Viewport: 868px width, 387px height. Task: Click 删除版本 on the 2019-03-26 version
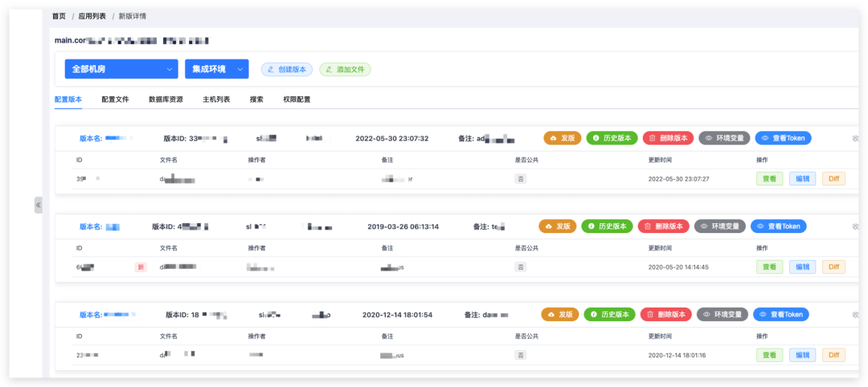pyautogui.click(x=664, y=226)
